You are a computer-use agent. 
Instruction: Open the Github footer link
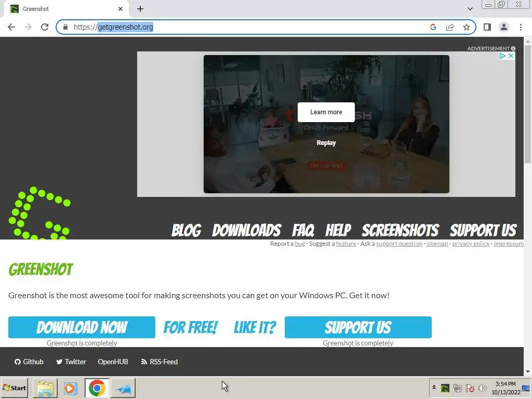(29, 362)
